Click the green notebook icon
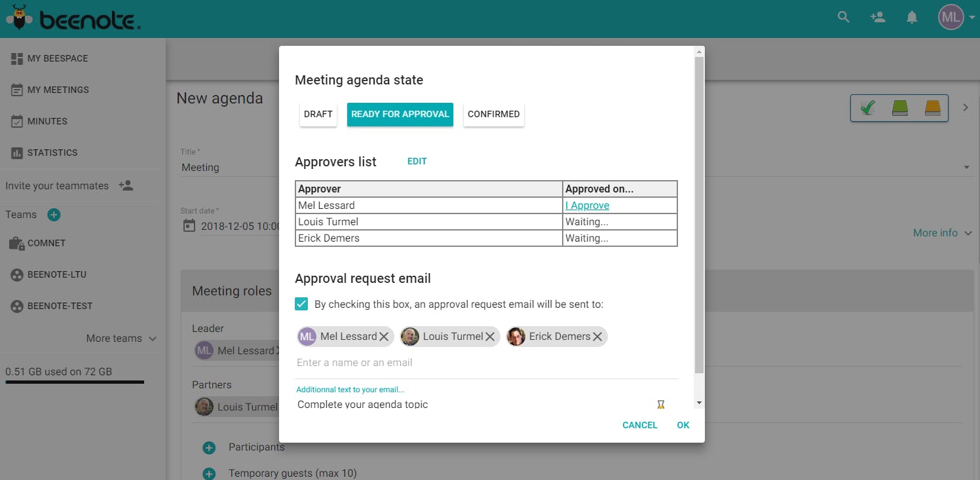The width and height of the screenshot is (980, 480). (x=900, y=108)
